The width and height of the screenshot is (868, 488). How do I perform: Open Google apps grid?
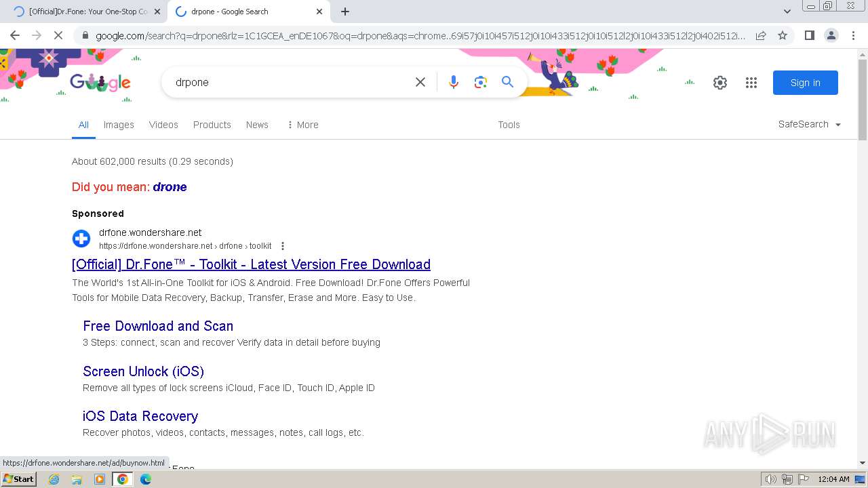click(751, 83)
